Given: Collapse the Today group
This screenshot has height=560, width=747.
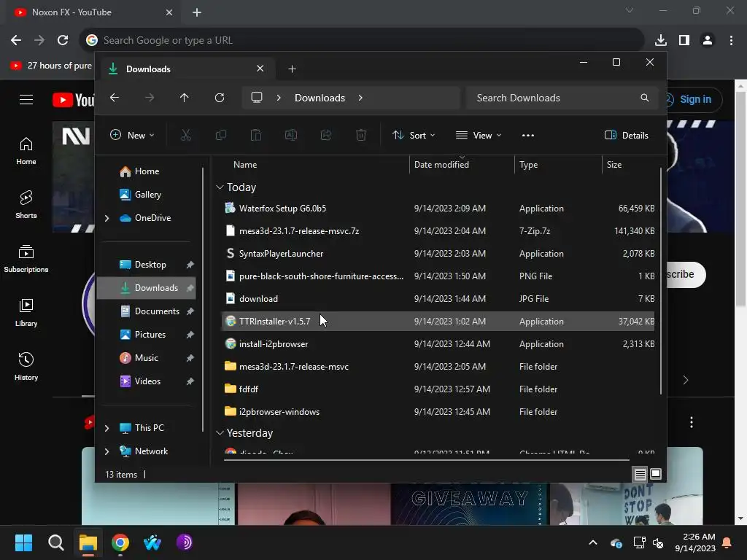Looking at the screenshot, I should coord(220,187).
